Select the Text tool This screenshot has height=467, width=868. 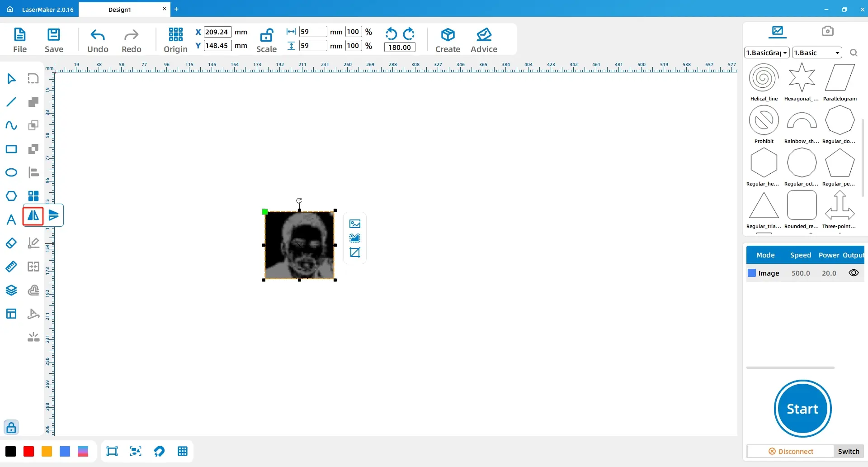coord(11,220)
